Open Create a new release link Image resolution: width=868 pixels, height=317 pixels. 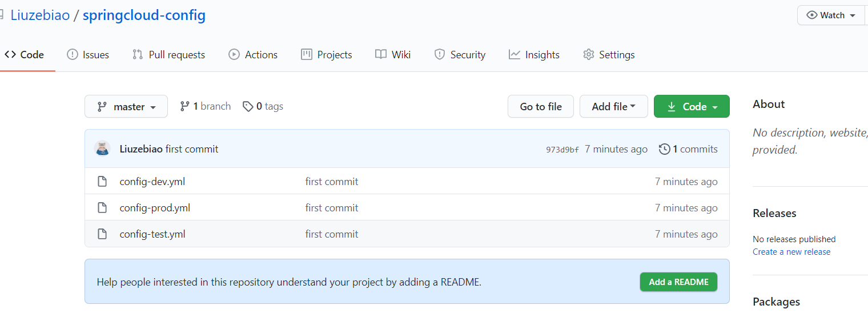pyautogui.click(x=791, y=252)
